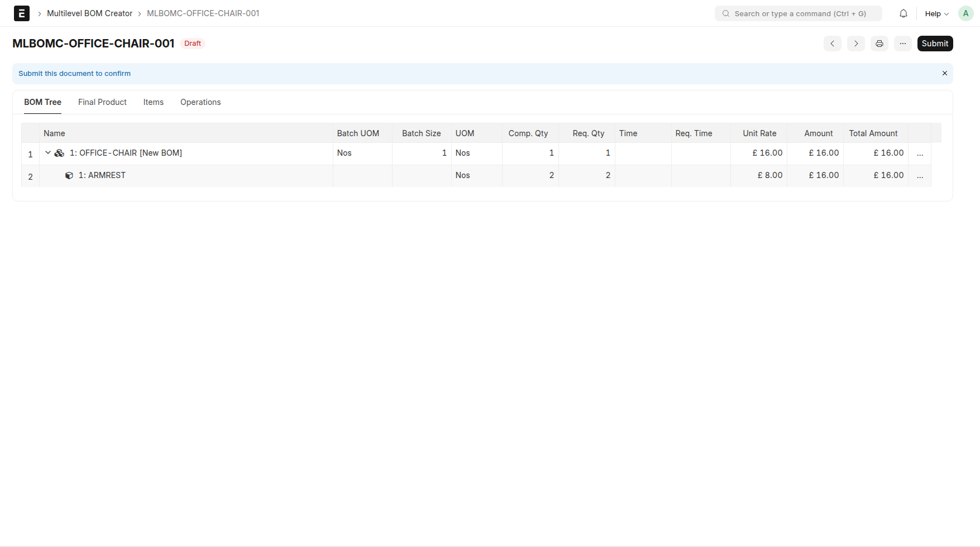Click the ARMREST item box icon
The image size is (980, 547).
click(69, 175)
